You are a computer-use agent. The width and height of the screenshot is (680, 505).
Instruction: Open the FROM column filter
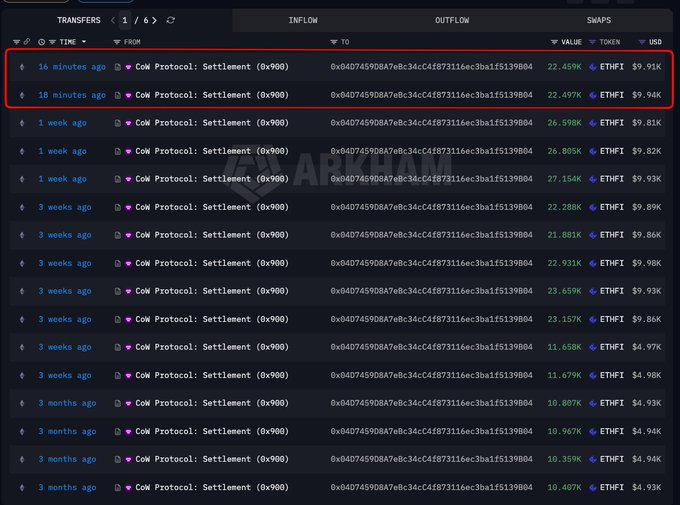pyautogui.click(x=117, y=42)
